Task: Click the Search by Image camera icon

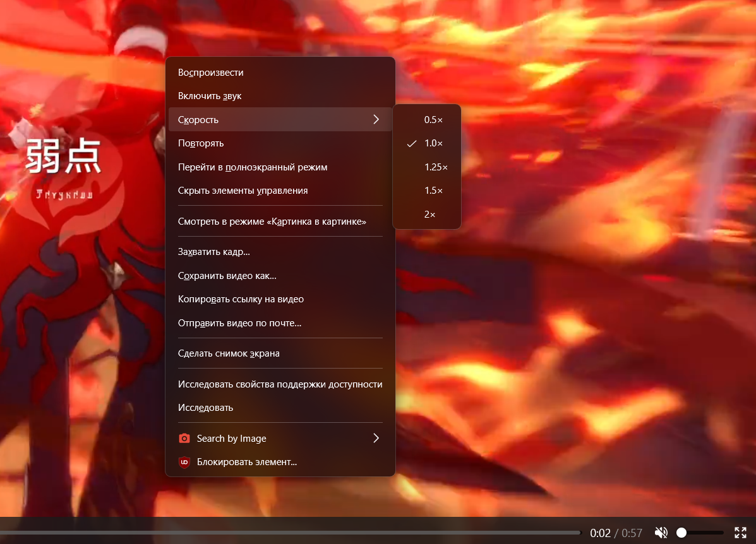Action: [x=184, y=439]
